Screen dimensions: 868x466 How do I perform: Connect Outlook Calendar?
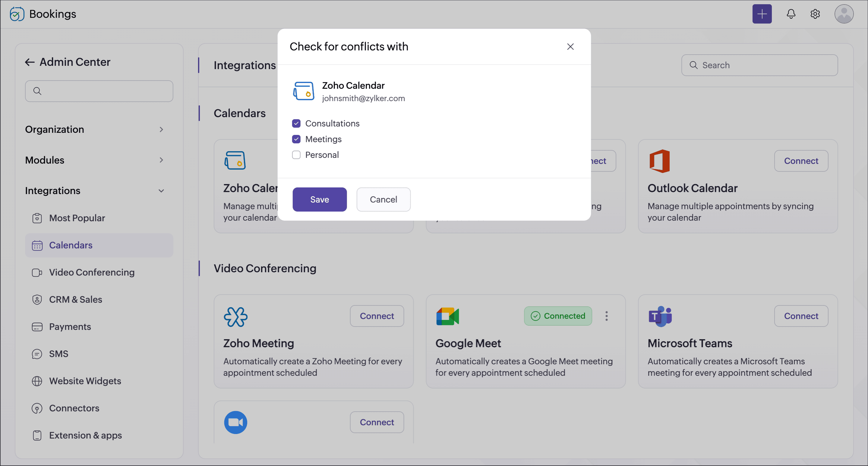[801, 161]
